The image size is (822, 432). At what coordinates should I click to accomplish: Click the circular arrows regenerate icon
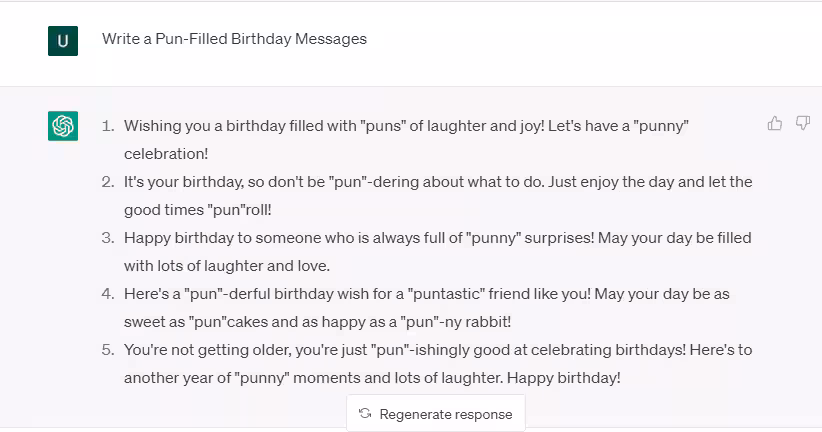365,414
